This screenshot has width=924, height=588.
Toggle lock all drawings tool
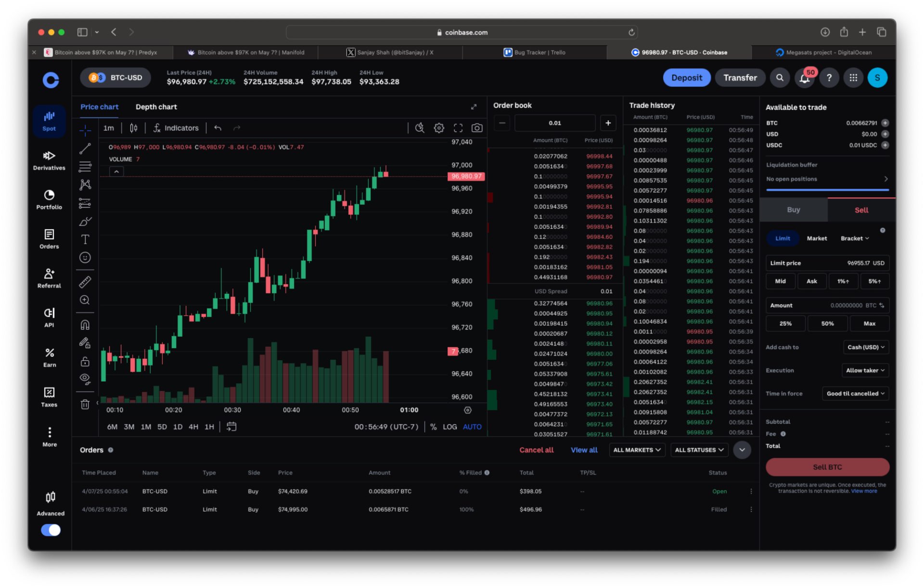pos(85,361)
